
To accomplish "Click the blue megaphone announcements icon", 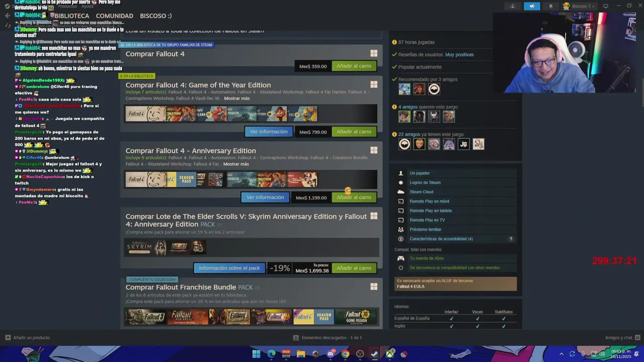I will (532, 6).
